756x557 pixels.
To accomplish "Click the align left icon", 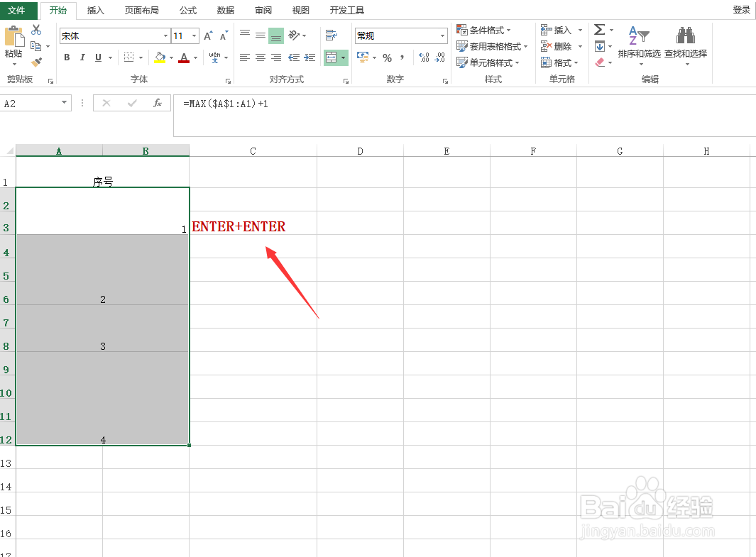I will (x=245, y=57).
